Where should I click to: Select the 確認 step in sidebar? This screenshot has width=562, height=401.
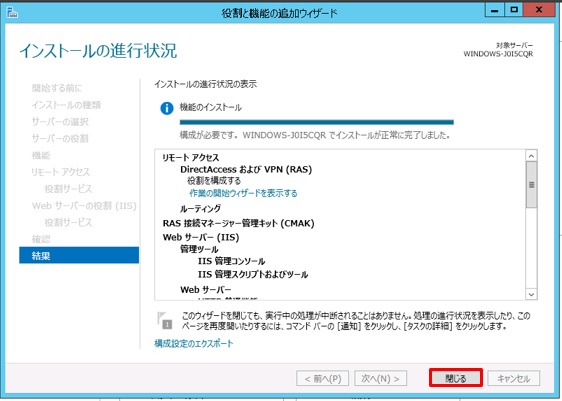(x=41, y=239)
